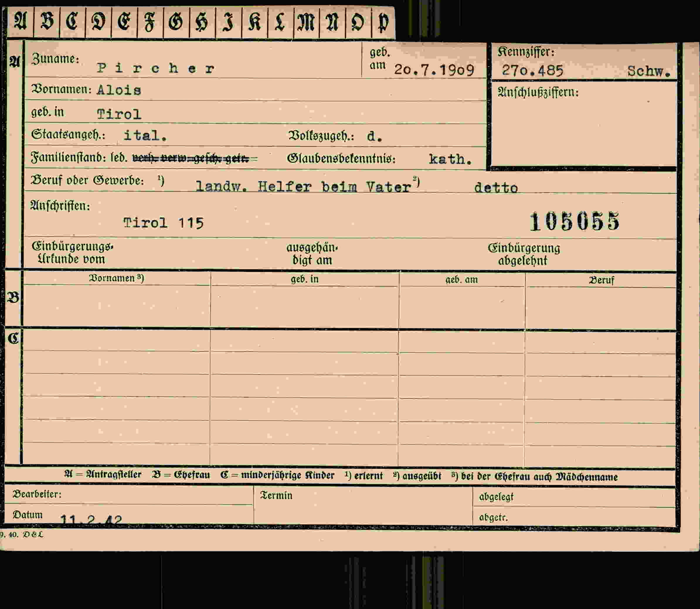700x609 pixels.
Task: Select birthplace "Tirol" in the geb. in row
Action: tap(119, 114)
